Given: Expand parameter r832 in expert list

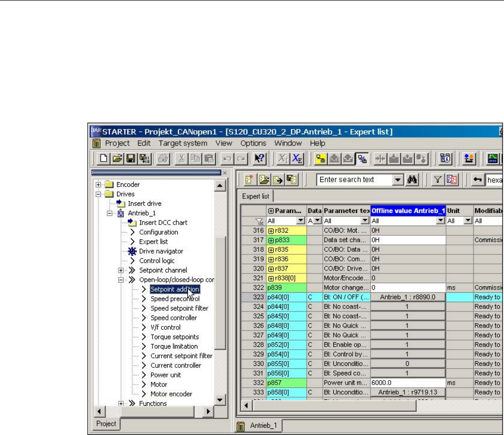Looking at the screenshot, I should (x=271, y=231).
